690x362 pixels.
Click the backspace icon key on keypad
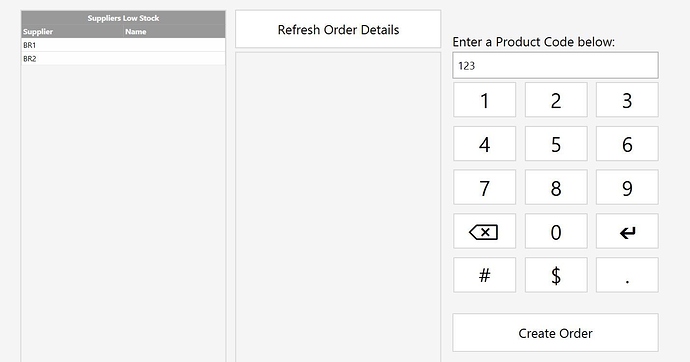click(484, 231)
